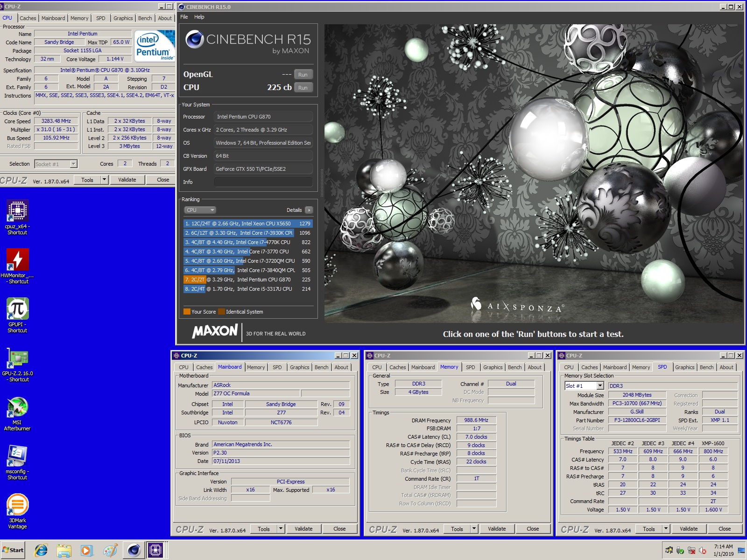
Task: Click Validate in the top-left CPU-Z window
Action: click(127, 180)
